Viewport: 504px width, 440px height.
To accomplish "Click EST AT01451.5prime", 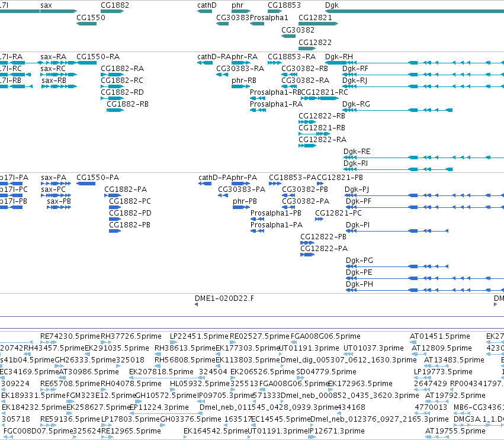I will point(439,336).
